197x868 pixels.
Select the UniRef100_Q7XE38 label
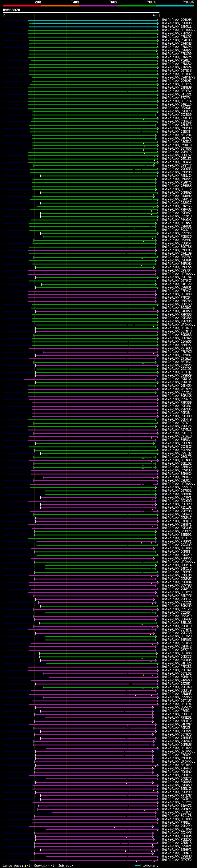click(x=177, y=118)
